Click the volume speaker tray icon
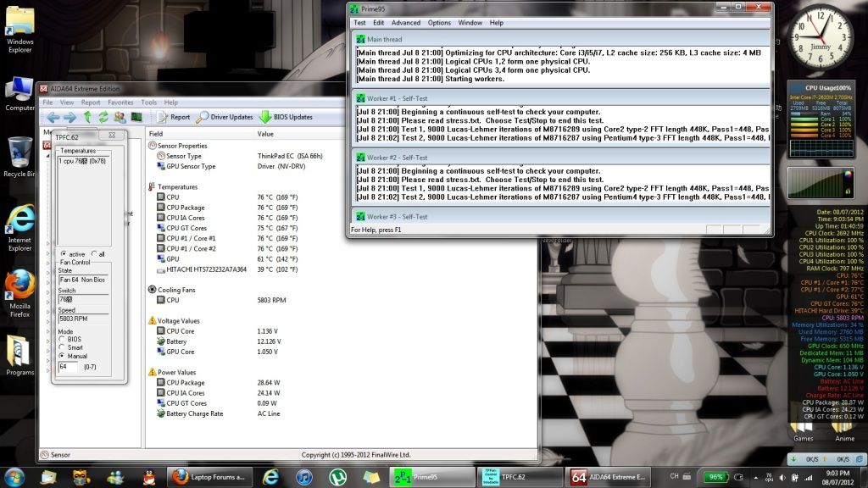Image resolution: width=868 pixels, height=488 pixels. pos(782,477)
